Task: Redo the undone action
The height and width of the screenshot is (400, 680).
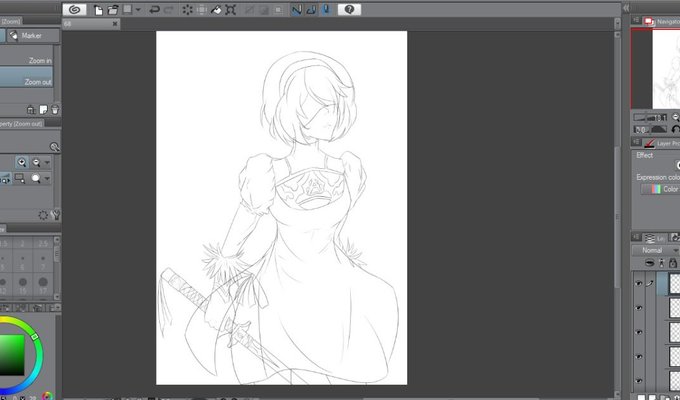Action: point(169,10)
